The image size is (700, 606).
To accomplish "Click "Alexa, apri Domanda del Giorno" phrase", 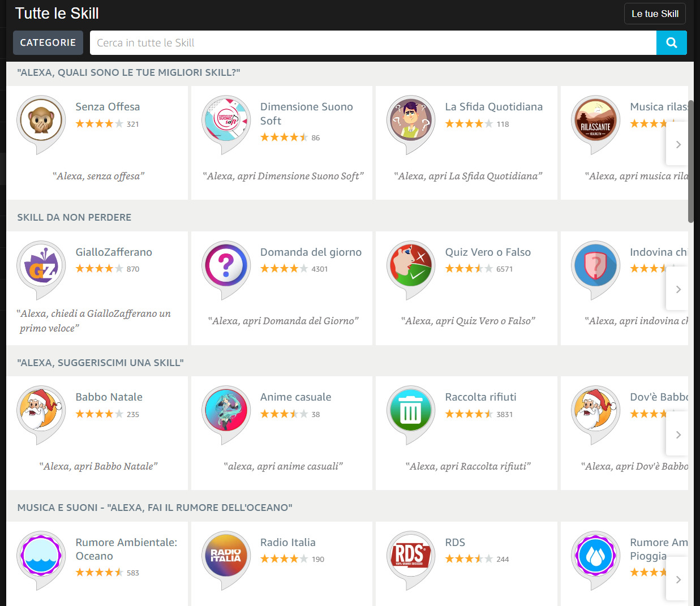I will pyautogui.click(x=283, y=321).
